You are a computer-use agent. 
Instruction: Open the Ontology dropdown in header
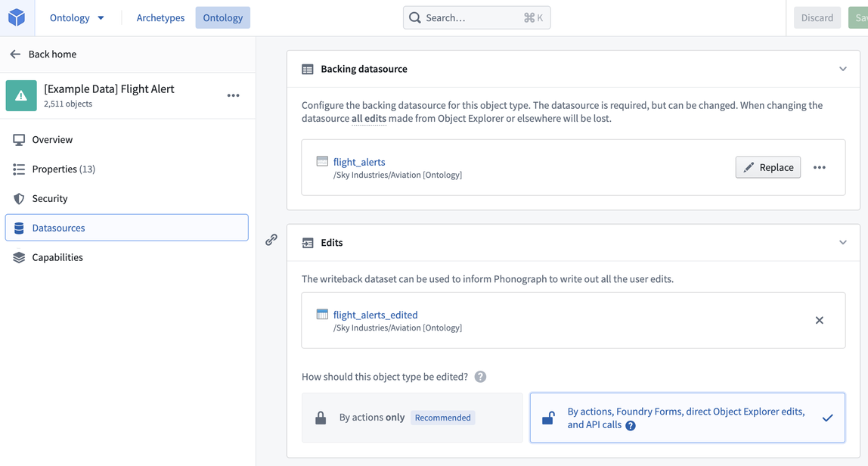click(76, 17)
